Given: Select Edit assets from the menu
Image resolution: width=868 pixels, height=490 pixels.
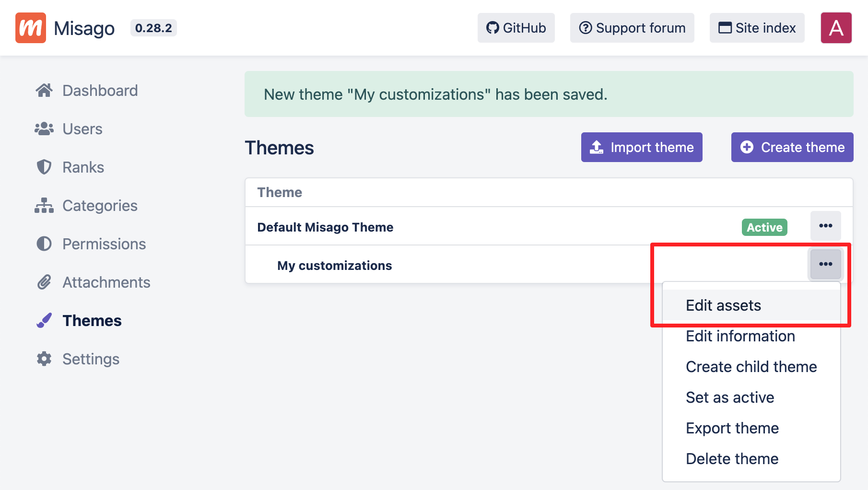Looking at the screenshot, I should pos(723,305).
